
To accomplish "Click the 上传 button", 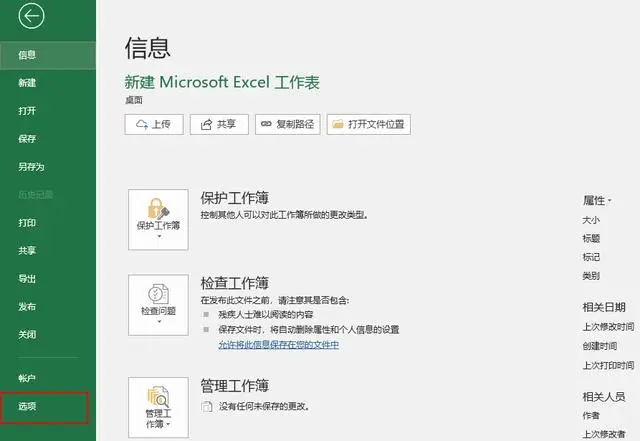I will [x=154, y=124].
